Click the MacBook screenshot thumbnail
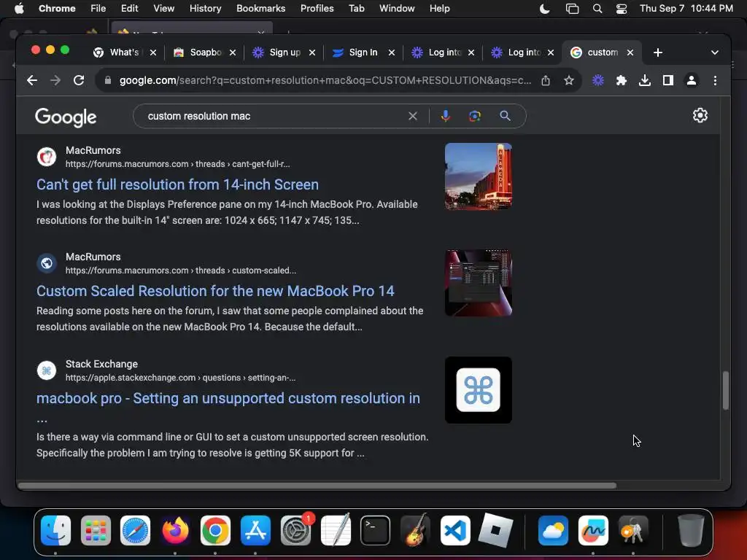Screen dimensions: 747x560 click(x=479, y=283)
